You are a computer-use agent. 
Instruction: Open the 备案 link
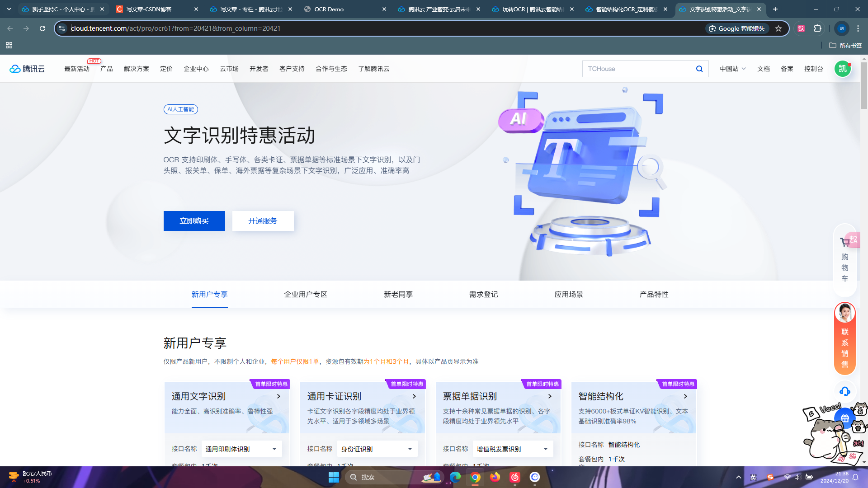pyautogui.click(x=787, y=69)
